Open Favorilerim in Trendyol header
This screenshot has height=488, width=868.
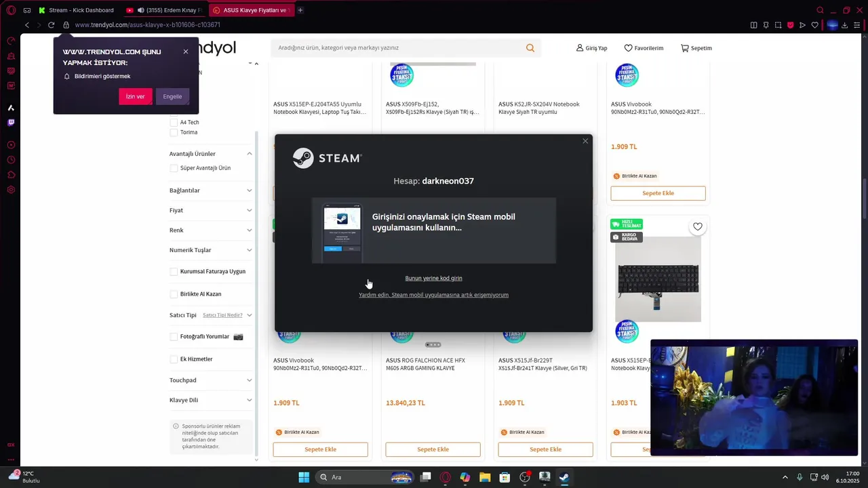(x=644, y=48)
